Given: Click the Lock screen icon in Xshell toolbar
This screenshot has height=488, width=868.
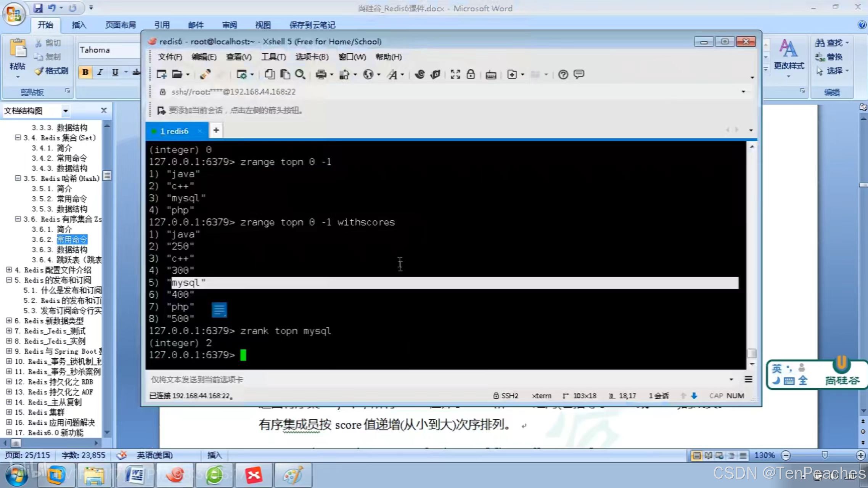Looking at the screenshot, I should pos(471,74).
